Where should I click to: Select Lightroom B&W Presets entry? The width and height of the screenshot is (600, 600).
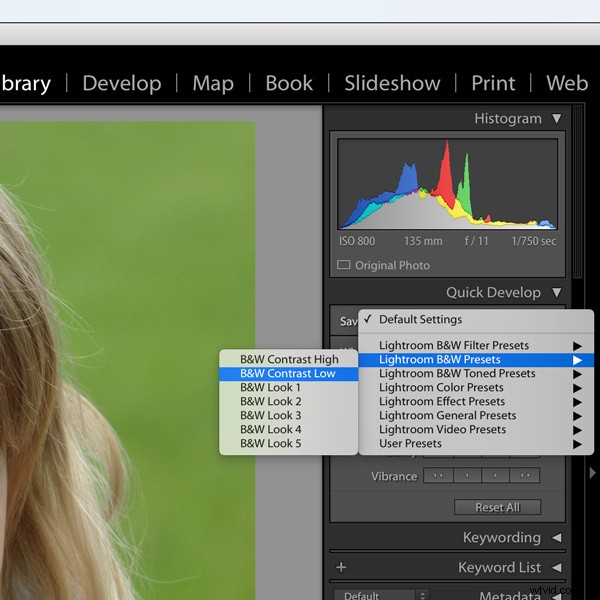476,360
